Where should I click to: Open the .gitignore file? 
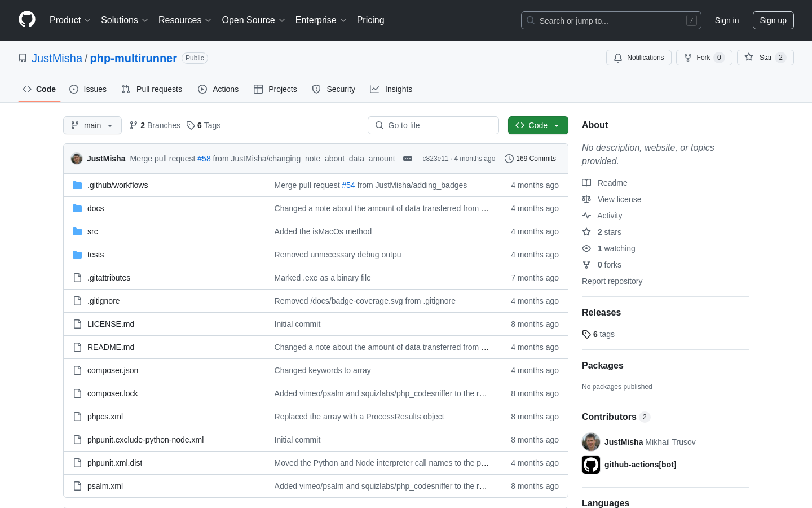point(103,301)
